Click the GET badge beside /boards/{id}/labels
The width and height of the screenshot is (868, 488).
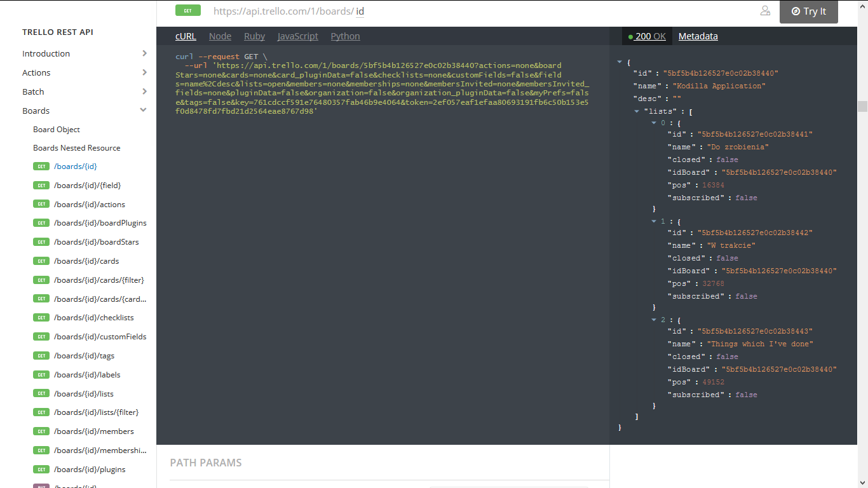(x=41, y=375)
